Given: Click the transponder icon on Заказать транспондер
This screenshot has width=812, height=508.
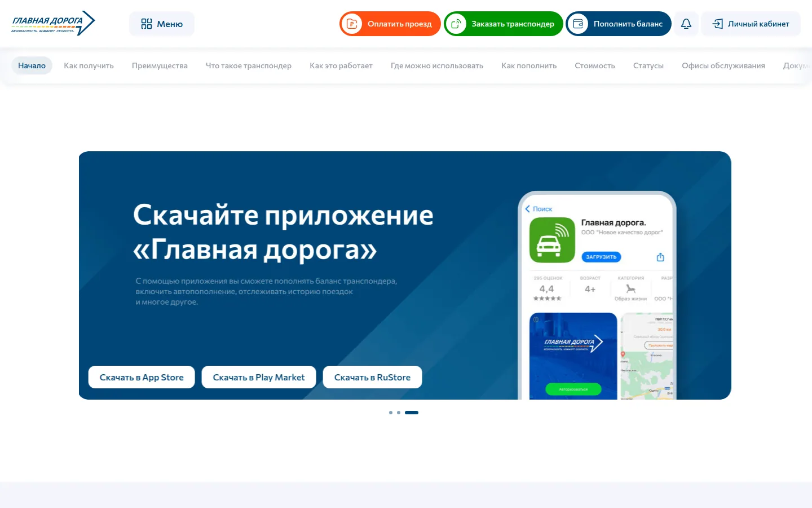Looking at the screenshot, I should 456,24.
